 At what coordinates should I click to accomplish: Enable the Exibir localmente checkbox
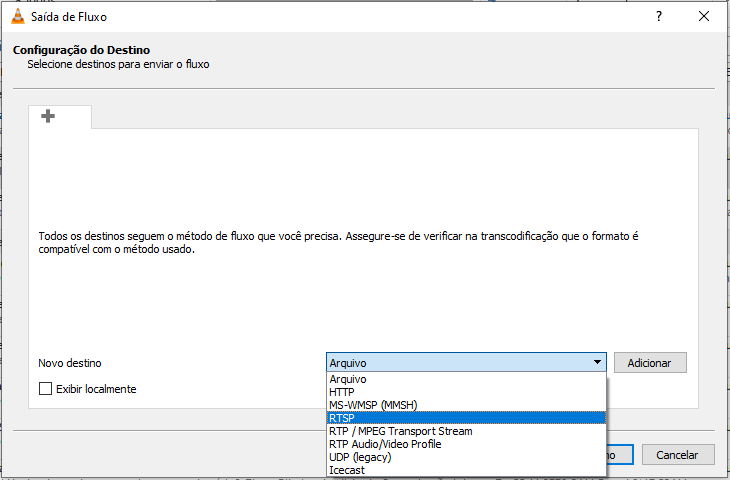pyautogui.click(x=45, y=389)
